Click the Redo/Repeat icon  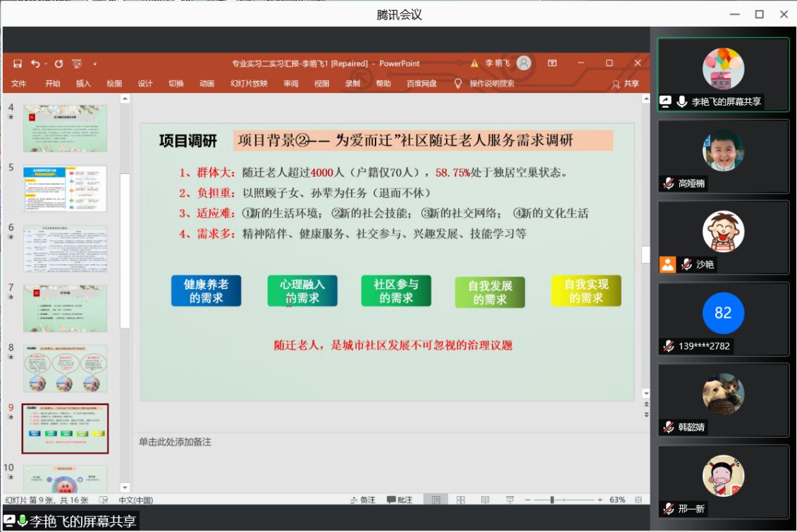click(59, 63)
